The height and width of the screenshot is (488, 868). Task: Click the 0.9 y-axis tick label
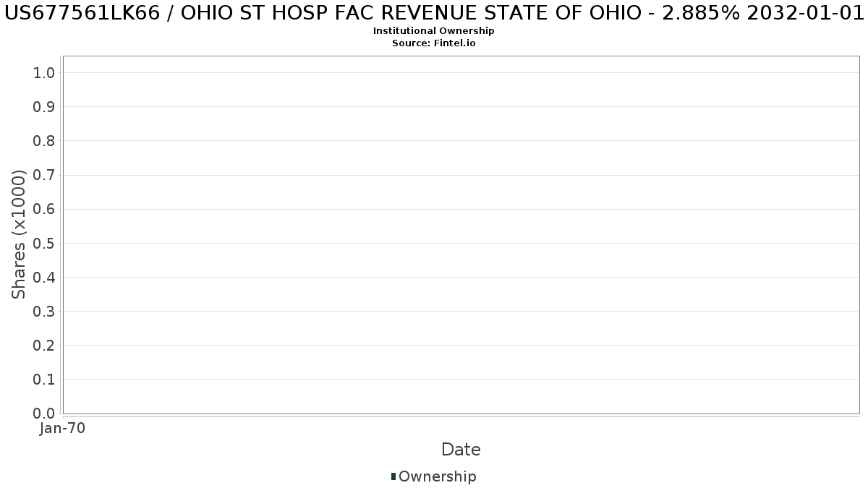click(x=44, y=107)
